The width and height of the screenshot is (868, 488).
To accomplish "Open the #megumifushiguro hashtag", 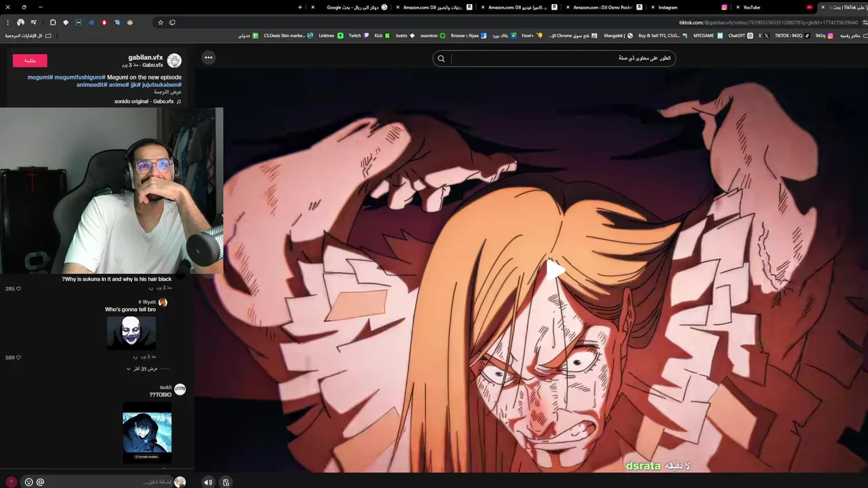I will tap(80, 77).
